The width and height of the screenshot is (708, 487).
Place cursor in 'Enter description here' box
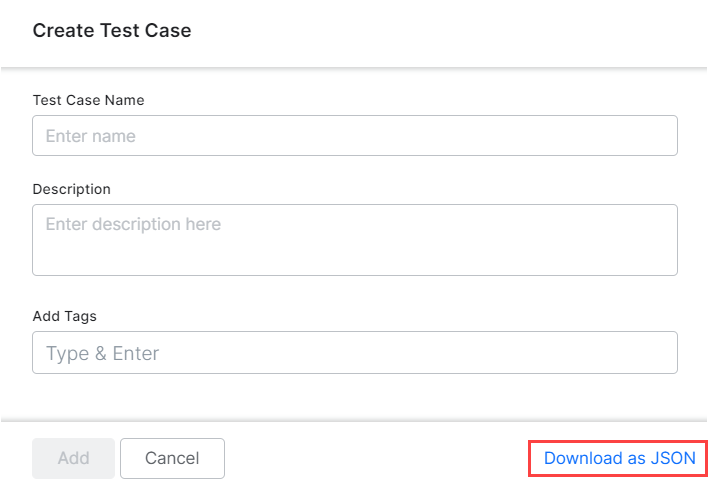(354, 240)
